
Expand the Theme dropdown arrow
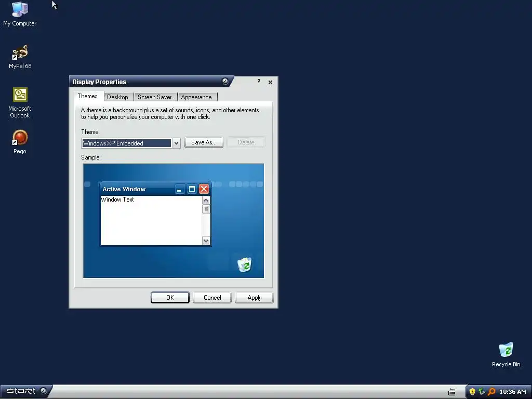pos(176,143)
